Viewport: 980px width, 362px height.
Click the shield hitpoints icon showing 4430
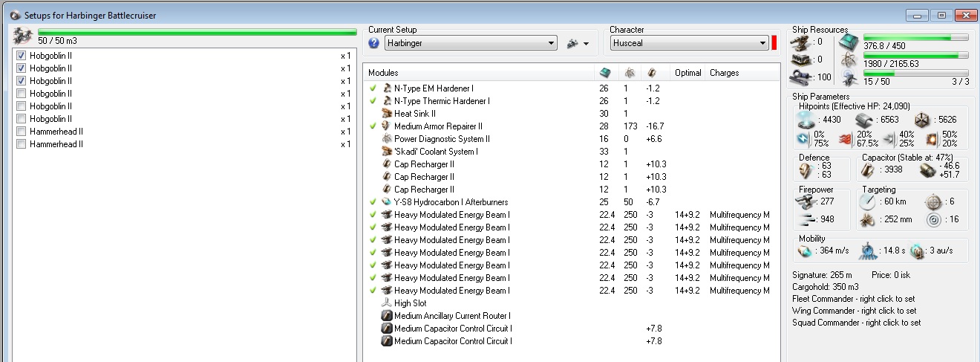[x=806, y=119]
